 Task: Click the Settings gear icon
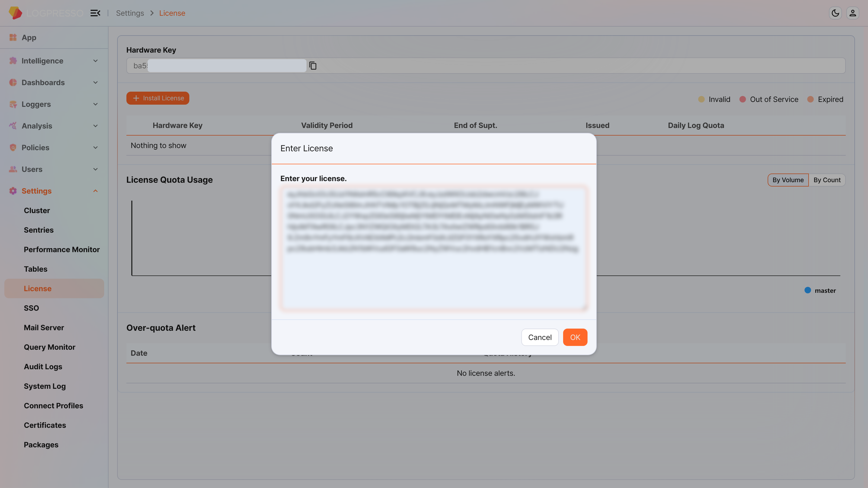[13, 191]
